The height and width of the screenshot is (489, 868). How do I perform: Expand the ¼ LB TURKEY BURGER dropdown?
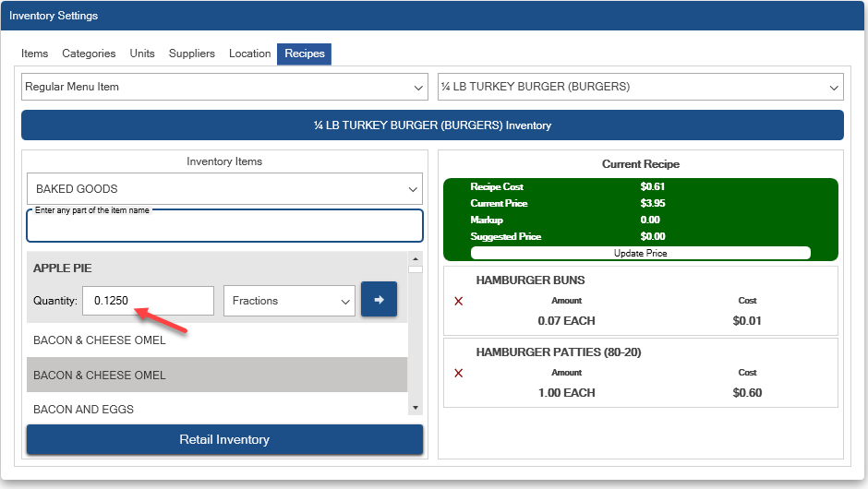(640, 87)
